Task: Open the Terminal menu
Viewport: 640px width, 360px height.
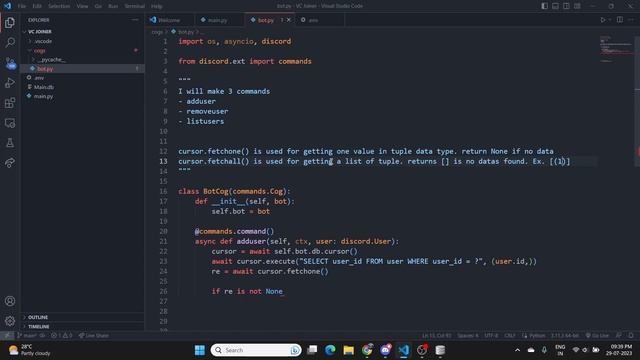Action: point(134,6)
